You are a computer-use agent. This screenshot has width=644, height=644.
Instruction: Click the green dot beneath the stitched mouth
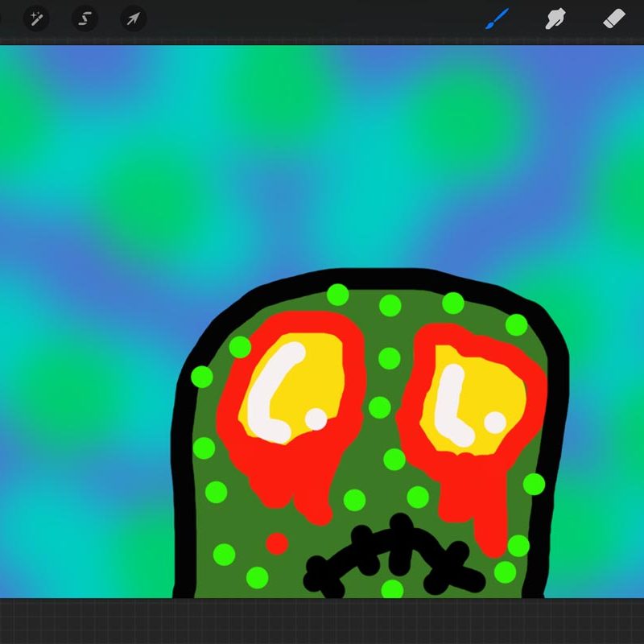point(392,588)
